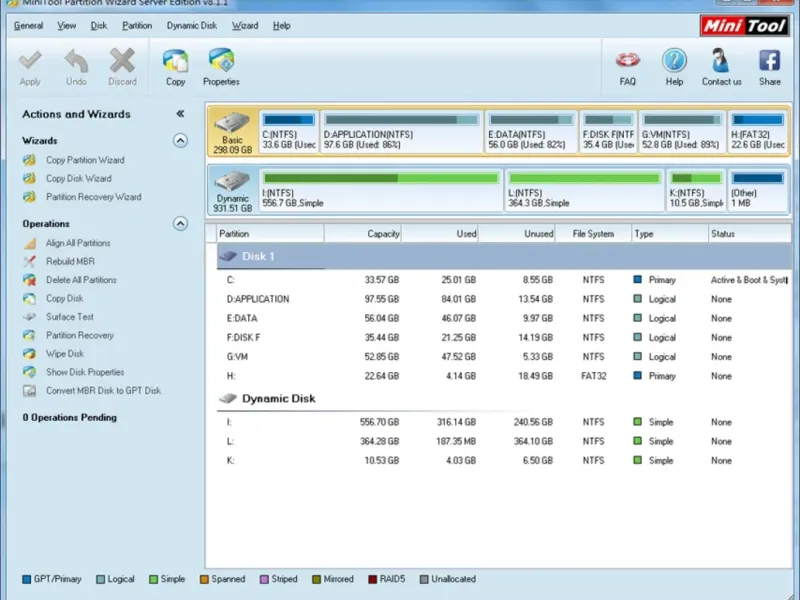Screen dimensions: 800x600
Task: Launch the Copy Partition Wizard
Action: [x=85, y=160]
